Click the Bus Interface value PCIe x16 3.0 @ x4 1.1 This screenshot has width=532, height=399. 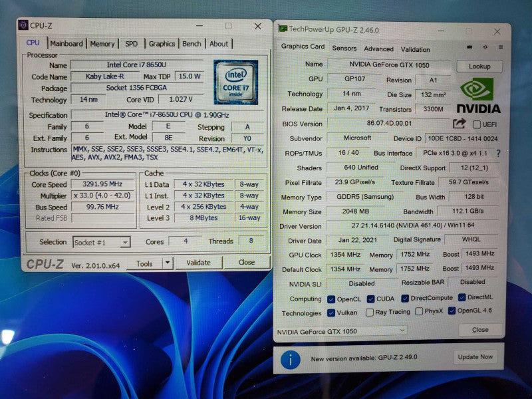(x=455, y=153)
